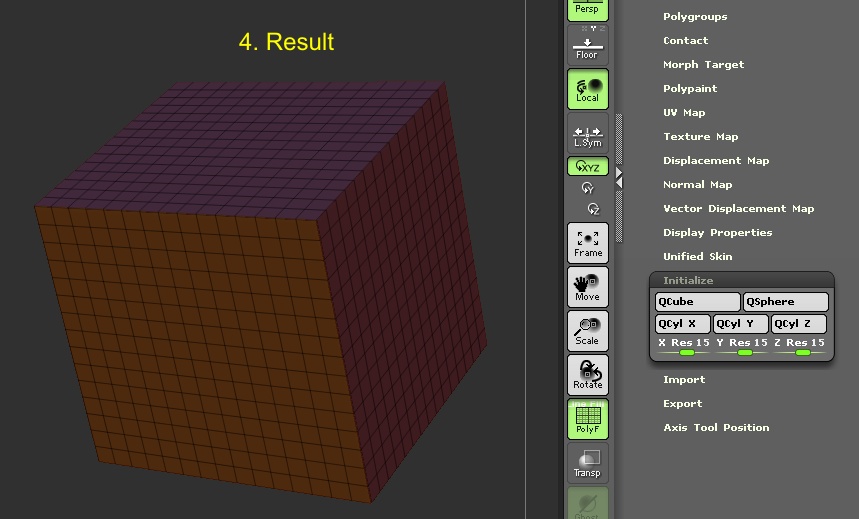Toggle XYZ rotation mode
Screen dimensions: 859x519
pos(587,166)
